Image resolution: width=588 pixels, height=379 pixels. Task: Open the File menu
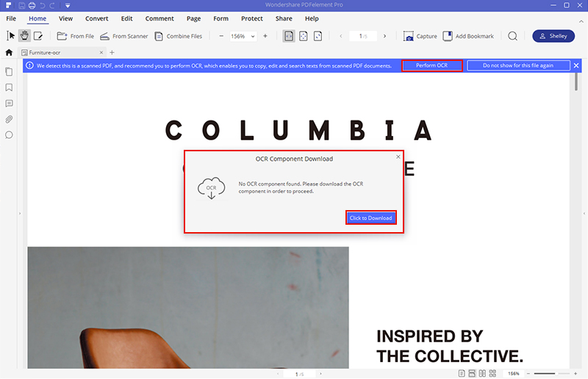[x=11, y=18]
